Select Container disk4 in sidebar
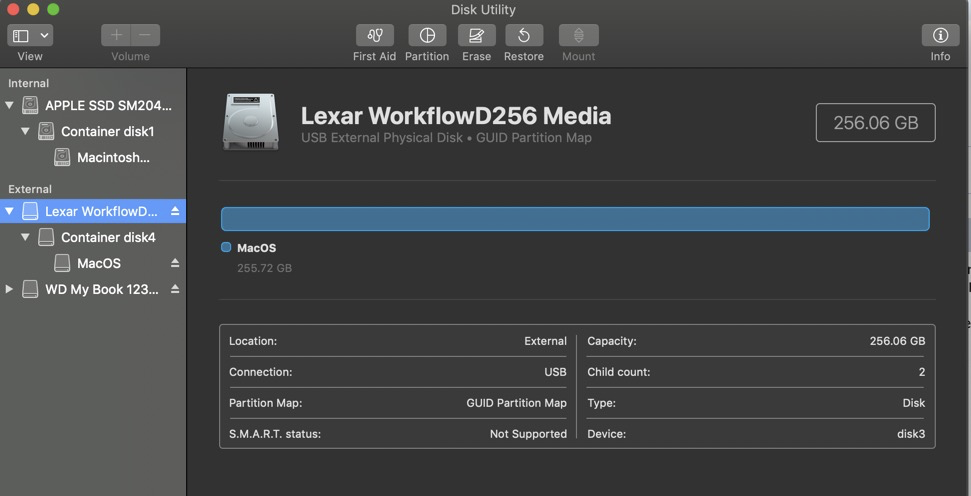 point(93,237)
